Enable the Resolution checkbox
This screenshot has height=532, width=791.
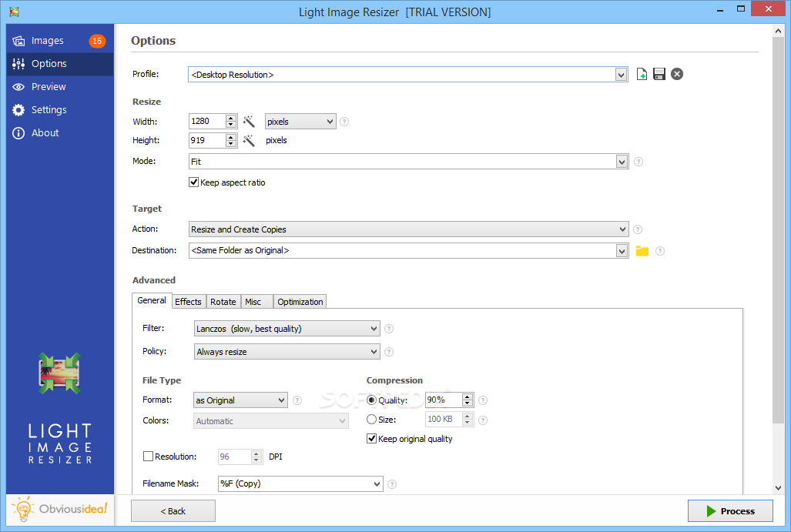tap(149, 457)
